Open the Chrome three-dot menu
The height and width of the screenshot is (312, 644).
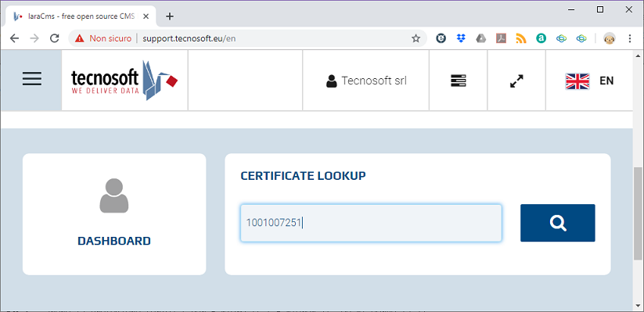(x=630, y=38)
